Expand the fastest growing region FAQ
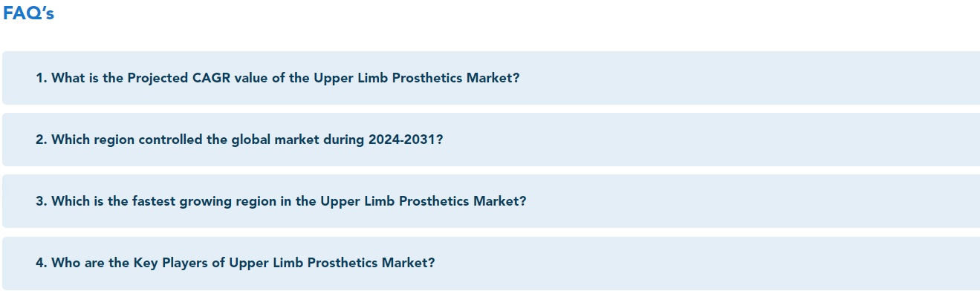This screenshot has height=291, width=980. pyautogui.click(x=491, y=201)
